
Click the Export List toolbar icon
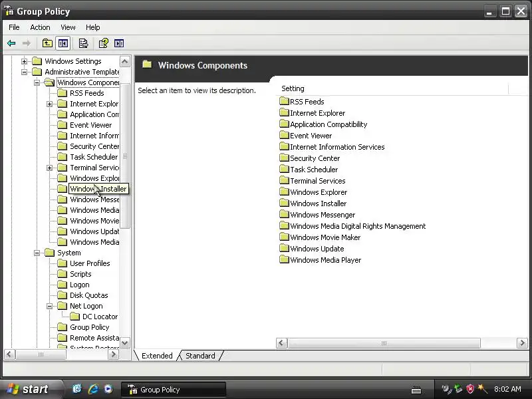point(83,43)
